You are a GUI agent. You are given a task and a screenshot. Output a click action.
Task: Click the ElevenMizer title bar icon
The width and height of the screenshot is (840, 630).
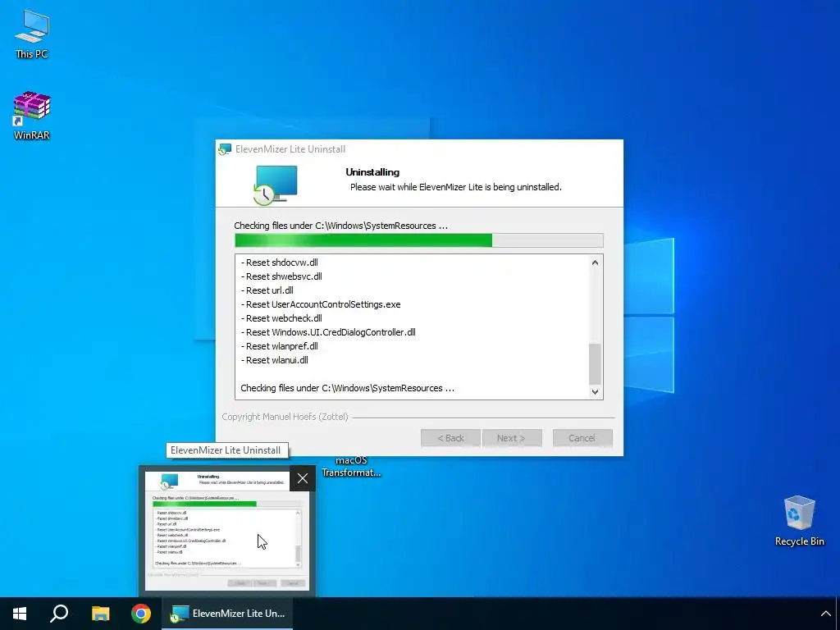[x=225, y=149]
